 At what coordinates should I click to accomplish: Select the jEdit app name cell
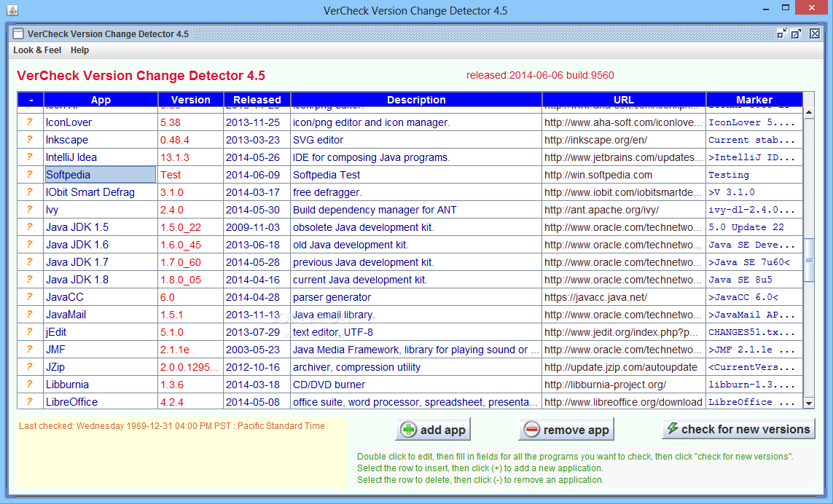coord(101,332)
